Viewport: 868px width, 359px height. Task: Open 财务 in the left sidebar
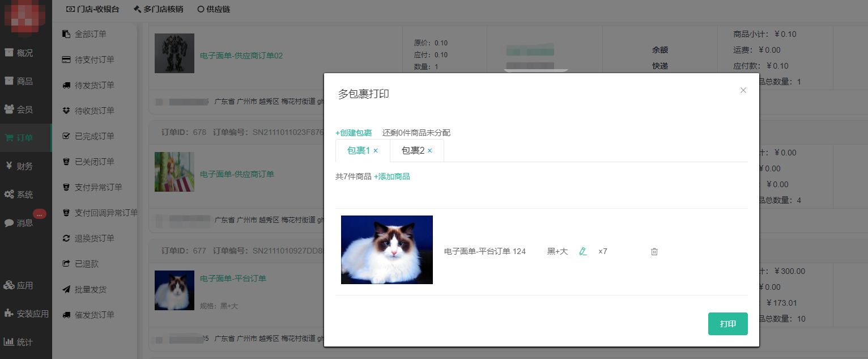pyautogui.click(x=25, y=166)
